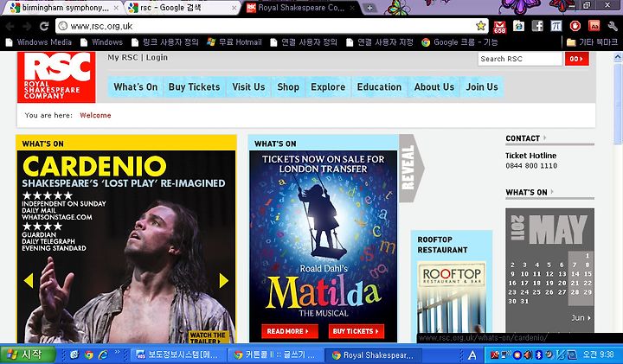Click the Login link
The width and height of the screenshot is (623, 364).
pos(157,58)
